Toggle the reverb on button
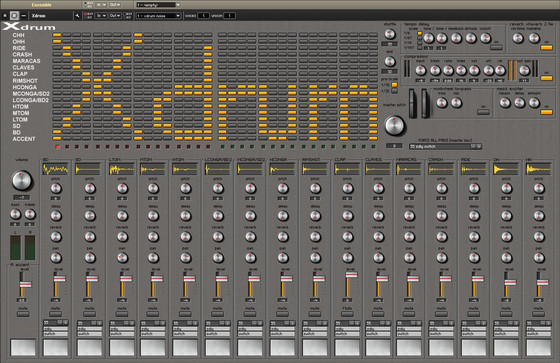The width and height of the screenshot is (560, 363). (546, 47)
